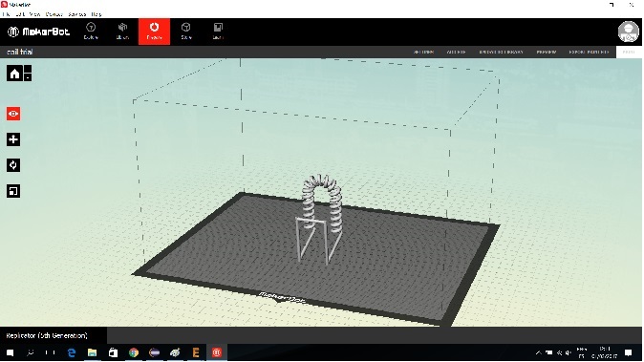Click the white Print button
Screen dimensions: 644x362
point(629,53)
